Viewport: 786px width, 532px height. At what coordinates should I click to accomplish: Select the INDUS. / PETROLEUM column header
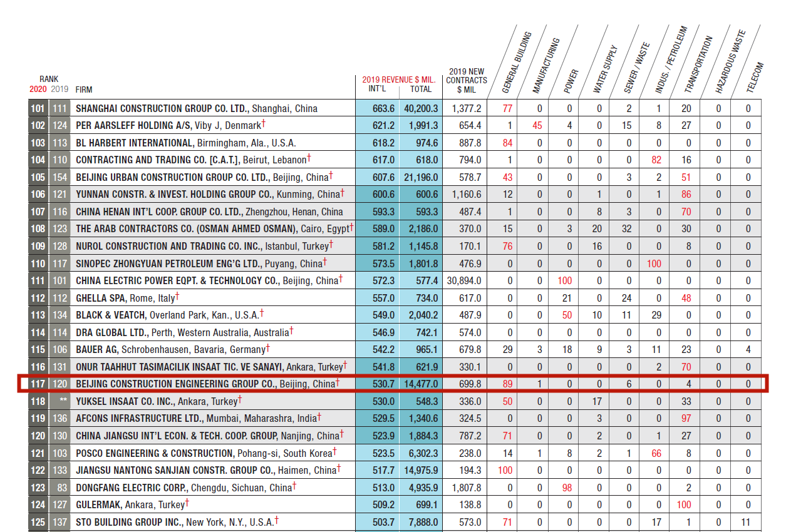click(x=671, y=59)
